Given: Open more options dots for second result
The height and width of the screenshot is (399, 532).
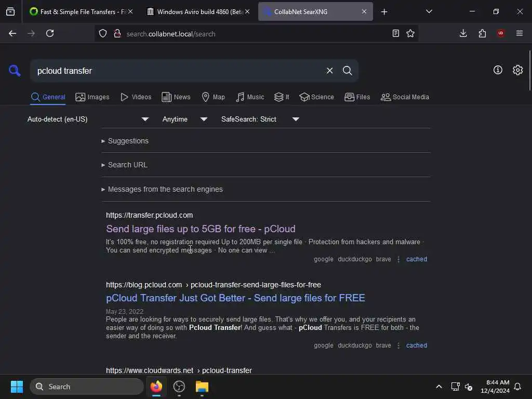Looking at the screenshot, I should click(398, 345).
